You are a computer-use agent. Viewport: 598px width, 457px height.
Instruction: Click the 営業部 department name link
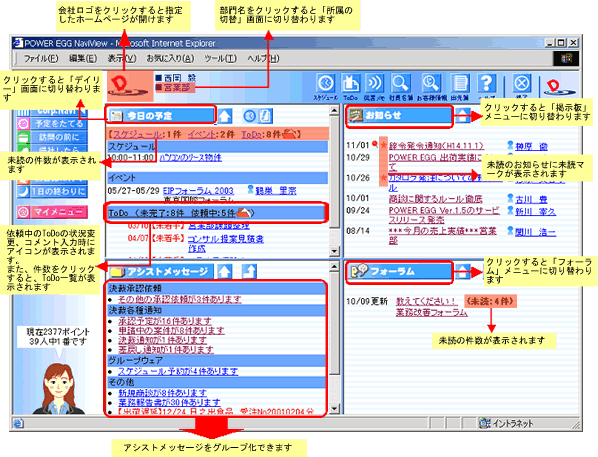[177, 88]
